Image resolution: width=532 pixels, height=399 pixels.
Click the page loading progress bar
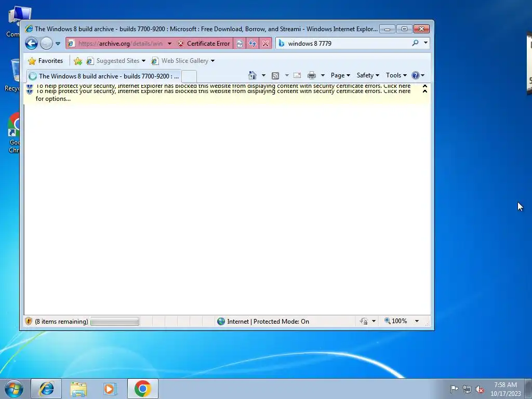click(x=115, y=321)
